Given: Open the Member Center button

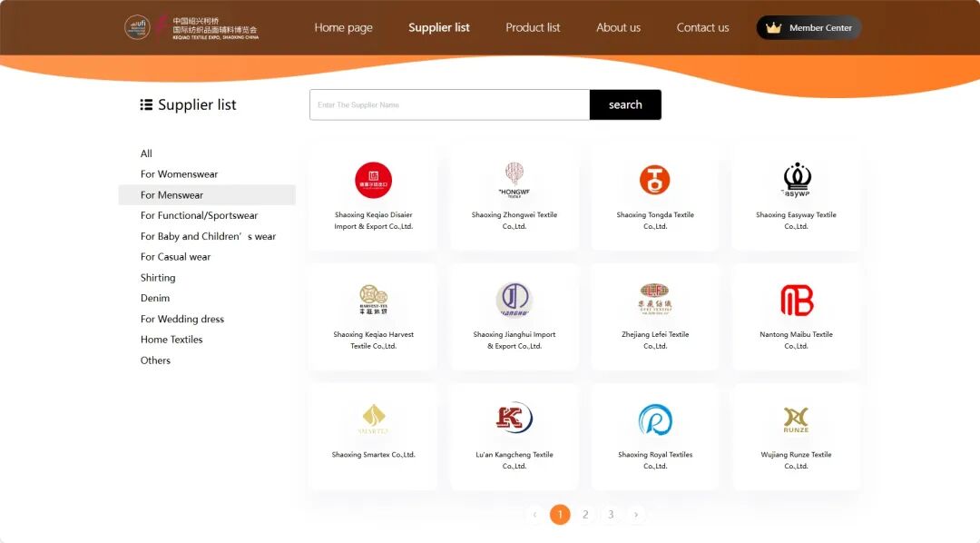Looking at the screenshot, I should pos(808,27).
